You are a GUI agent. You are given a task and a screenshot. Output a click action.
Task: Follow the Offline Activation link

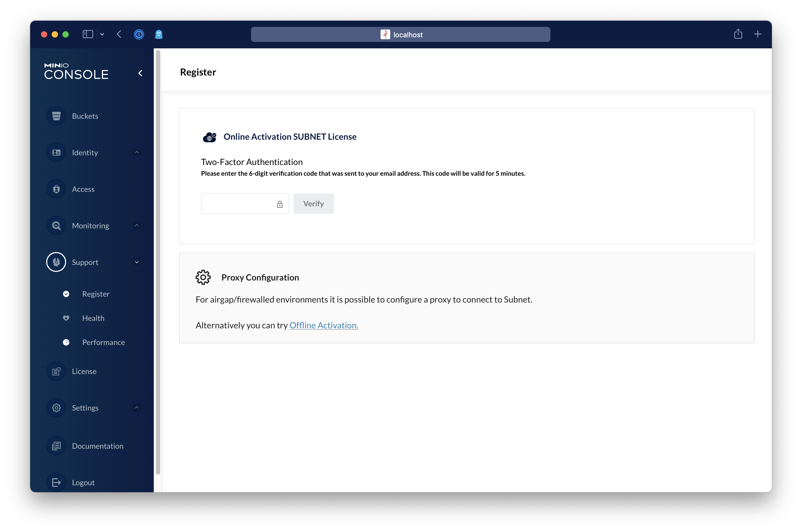324,325
